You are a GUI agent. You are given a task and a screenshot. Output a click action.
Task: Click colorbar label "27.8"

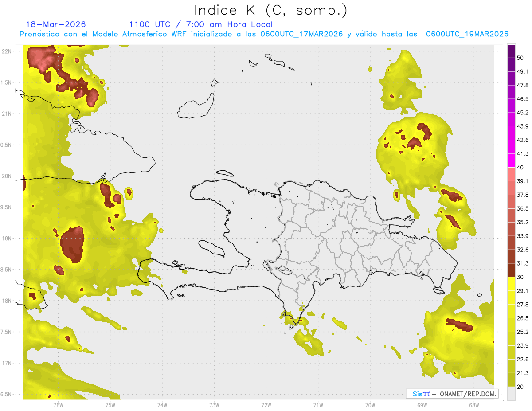[523, 304]
